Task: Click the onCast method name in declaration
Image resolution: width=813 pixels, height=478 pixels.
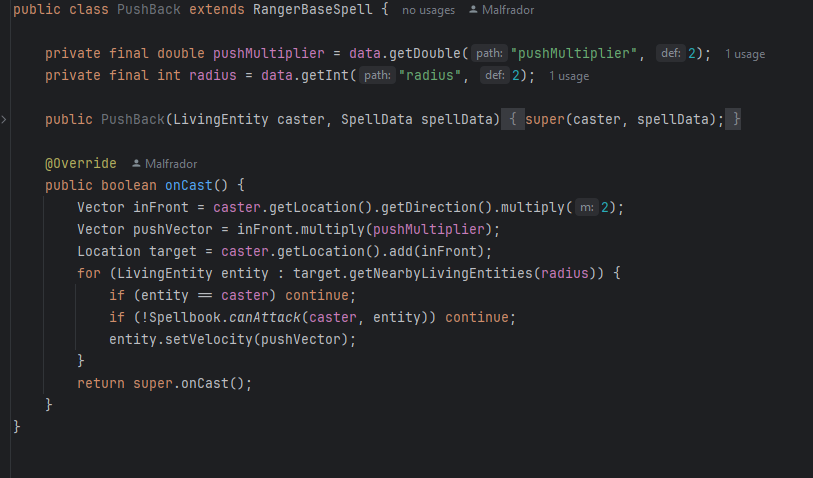Action: 189,186
